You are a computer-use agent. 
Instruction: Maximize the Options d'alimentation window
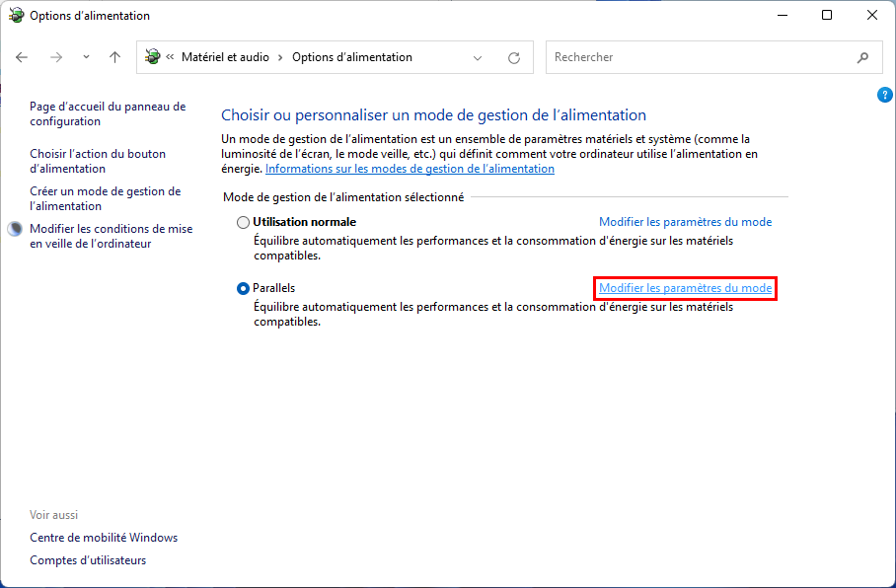click(x=827, y=16)
